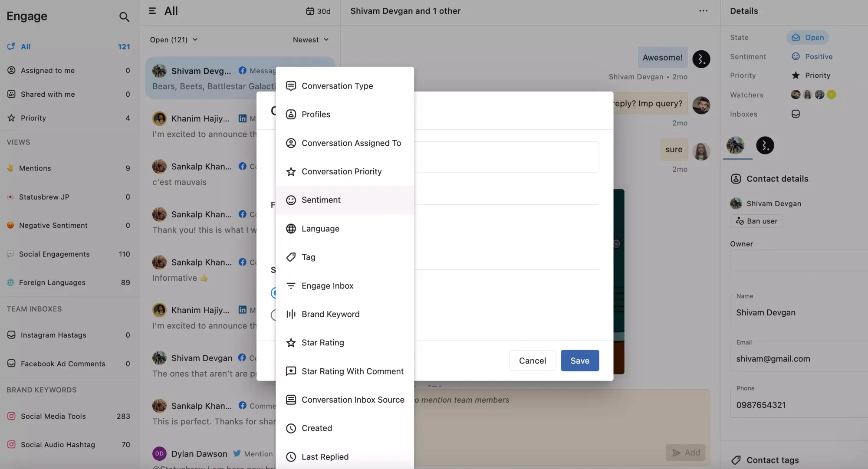Click the Ban user button

click(x=756, y=221)
